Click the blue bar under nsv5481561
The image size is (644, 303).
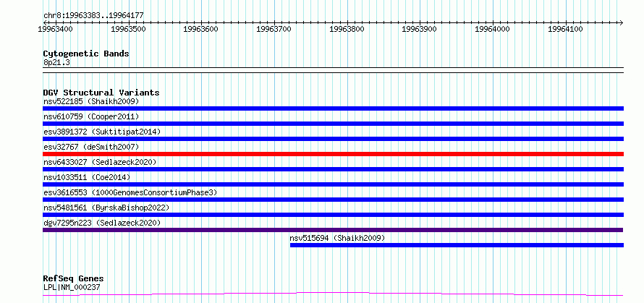coord(333,215)
